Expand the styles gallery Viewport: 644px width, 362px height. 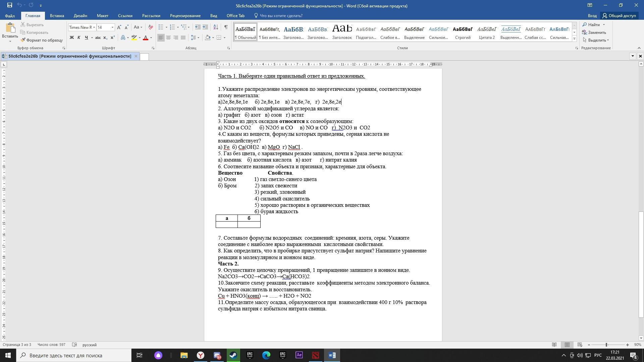574,39
